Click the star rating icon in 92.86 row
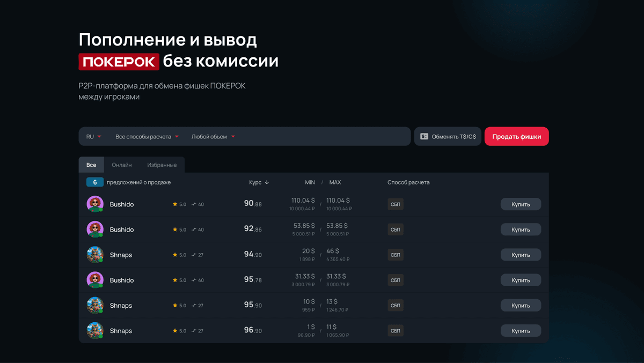 [175, 229]
